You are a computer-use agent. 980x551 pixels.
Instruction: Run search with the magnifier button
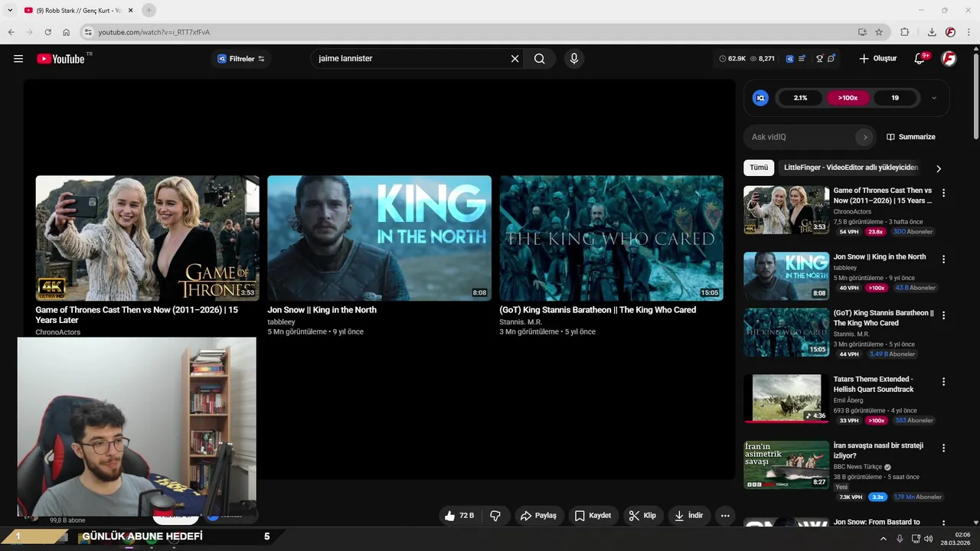click(x=540, y=59)
